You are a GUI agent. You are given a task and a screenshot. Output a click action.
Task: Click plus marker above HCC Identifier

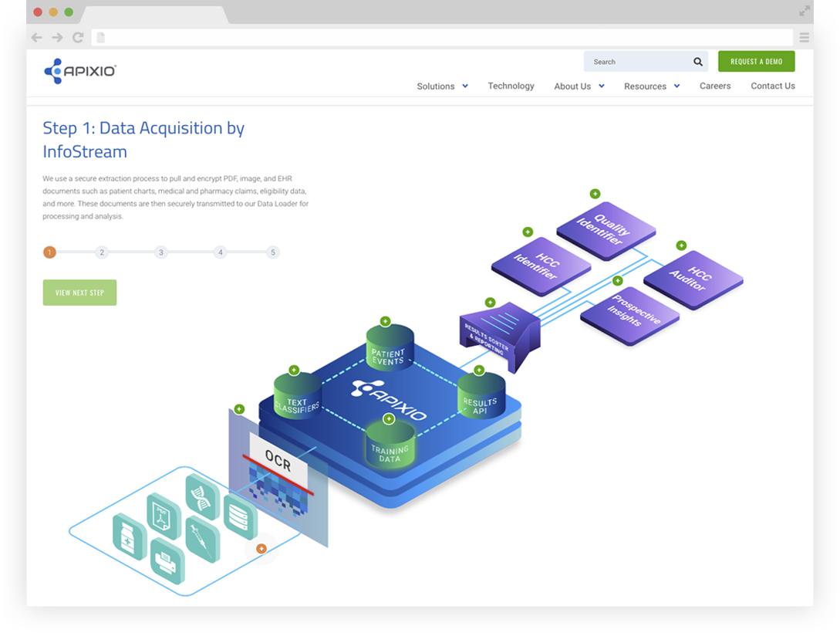point(528,232)
